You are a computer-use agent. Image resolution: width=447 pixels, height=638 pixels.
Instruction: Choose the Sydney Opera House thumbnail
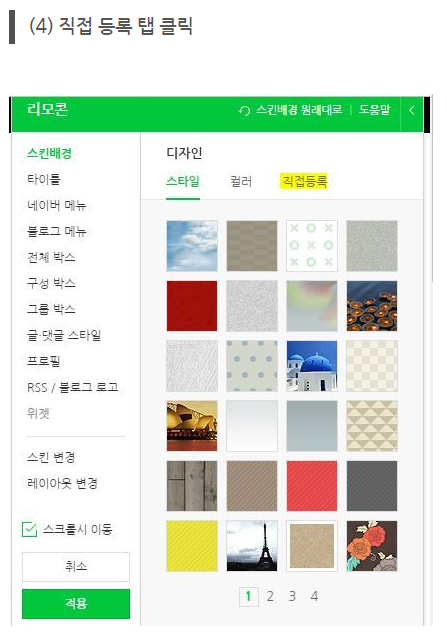[x=192, y=426]
